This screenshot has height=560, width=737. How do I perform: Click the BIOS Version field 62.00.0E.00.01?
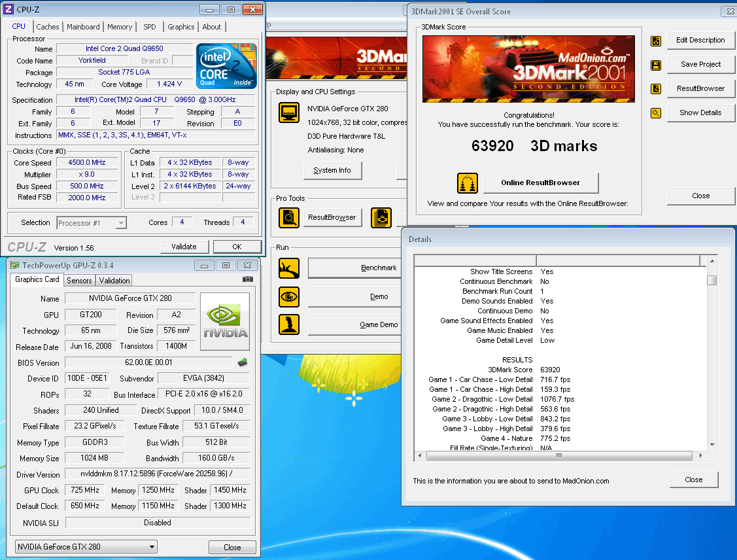[x=148, y=362]
